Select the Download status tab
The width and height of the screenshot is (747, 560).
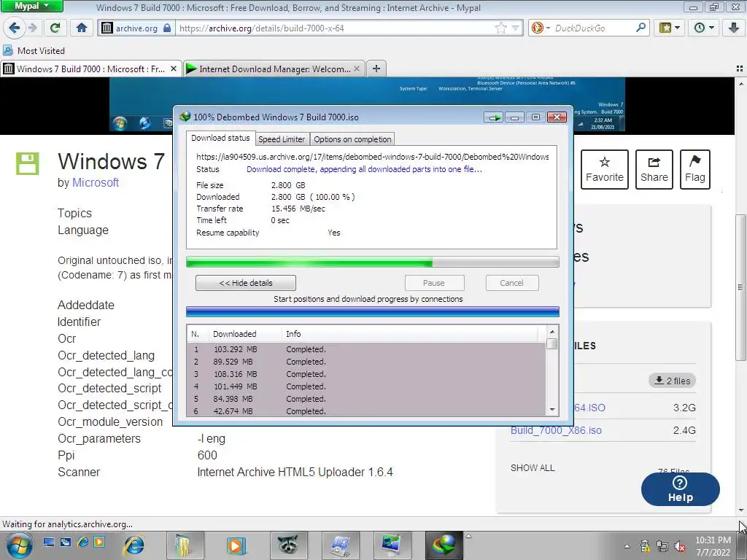(220, 138)
